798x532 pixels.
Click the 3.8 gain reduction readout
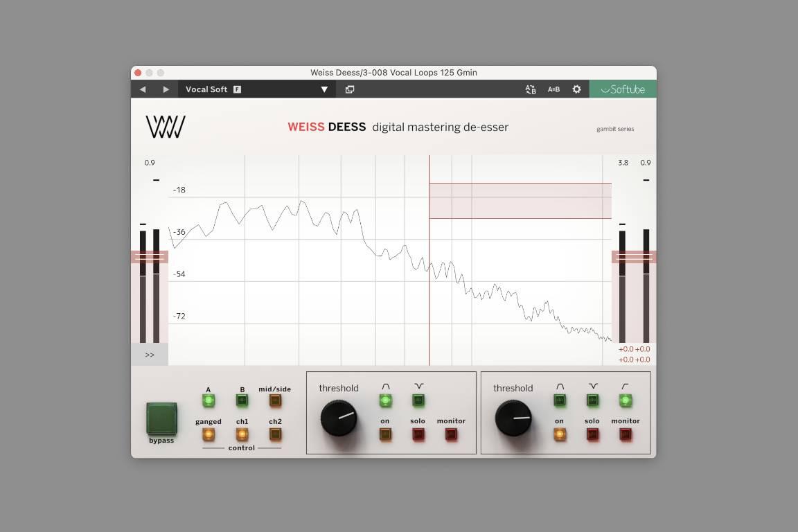point(623,163)
